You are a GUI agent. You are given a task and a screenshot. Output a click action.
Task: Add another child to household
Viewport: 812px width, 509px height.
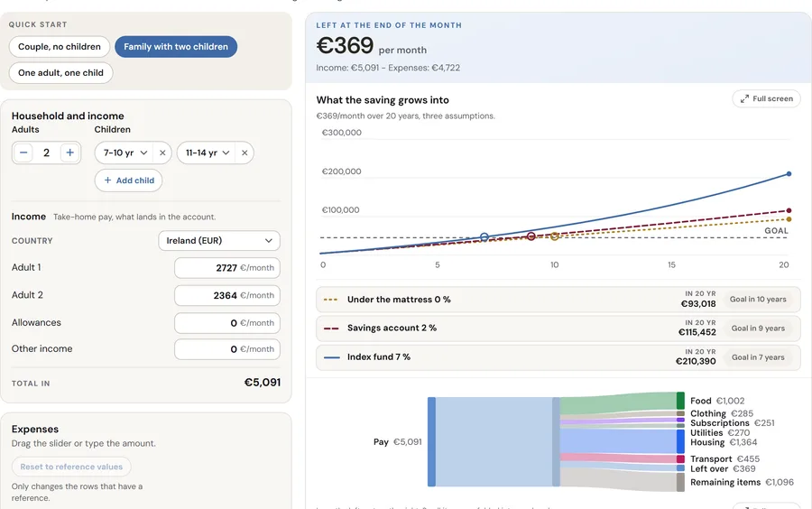pyautogui.click(x=128, y=180)
